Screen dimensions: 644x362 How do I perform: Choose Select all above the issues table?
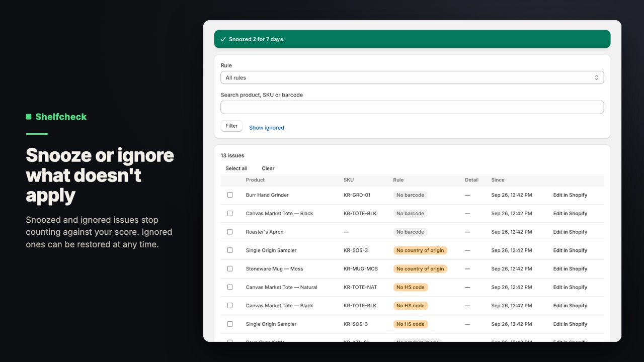point(236,168)
